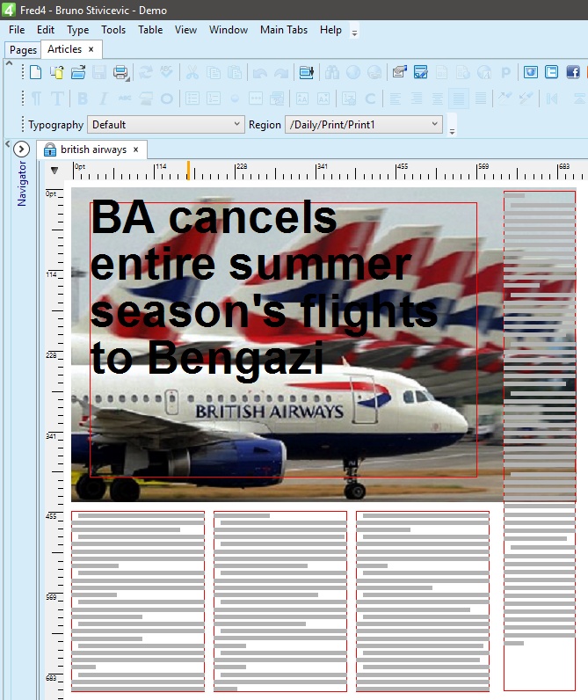
Task: Click the numbered list icon
Action: click(214, 98)
